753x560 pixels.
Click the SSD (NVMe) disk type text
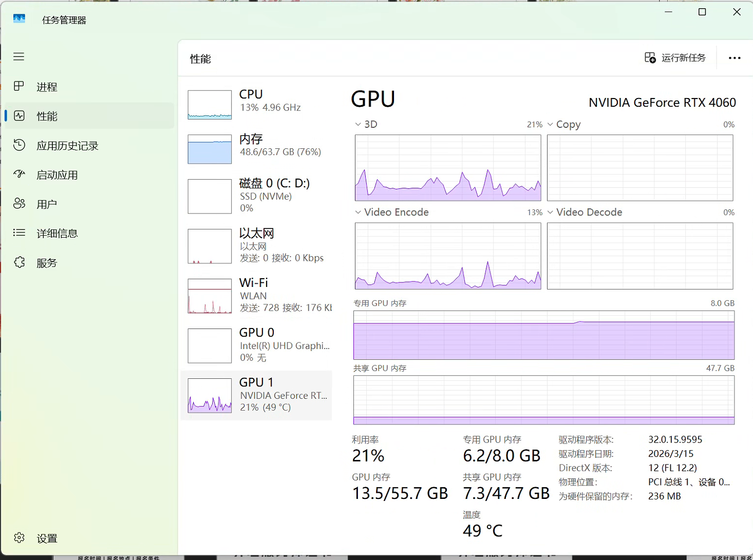tap(266, 196)
